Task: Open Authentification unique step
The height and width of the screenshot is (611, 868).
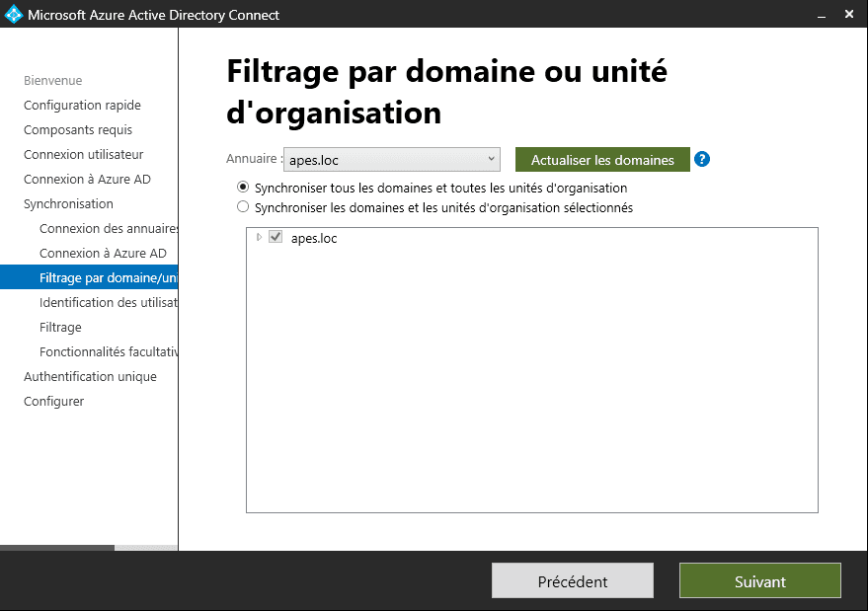Action: point(90,377)
